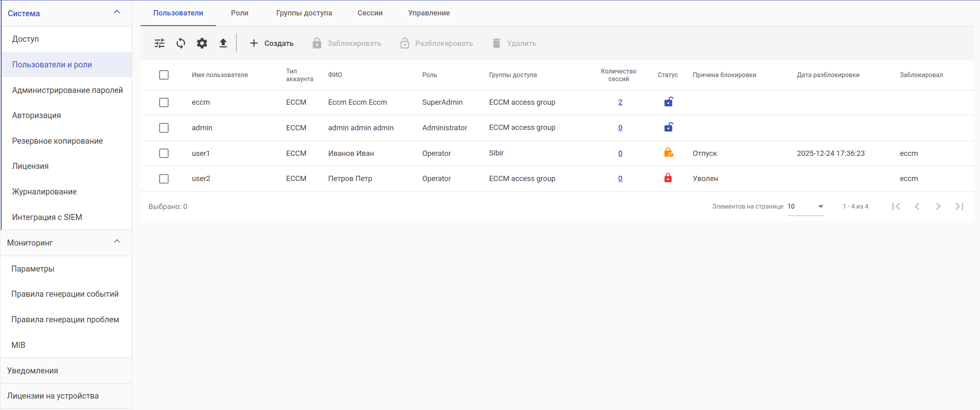Go to the next page arrow
The width and height of the screenshot is (980, 410).
938,206
